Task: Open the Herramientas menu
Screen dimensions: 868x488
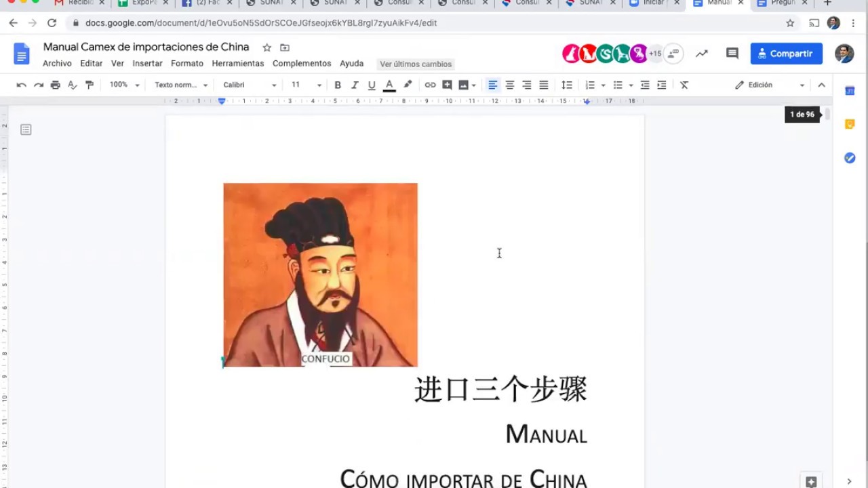Action: (x=238, y=64)
